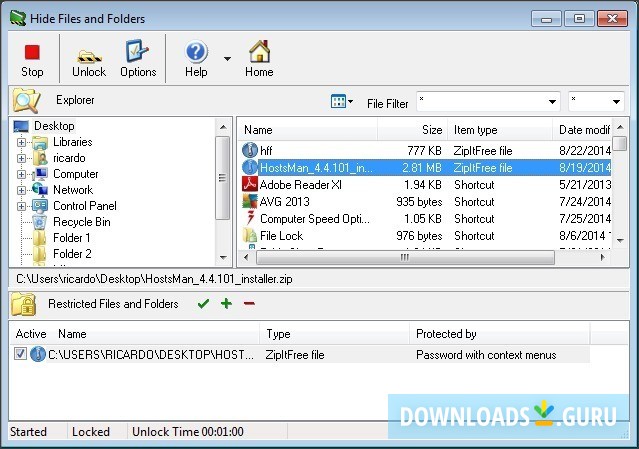Click the Unlock Time status entry
This screenshot has height=449, width=639.
pyautogui.click(x=187, y=432)
